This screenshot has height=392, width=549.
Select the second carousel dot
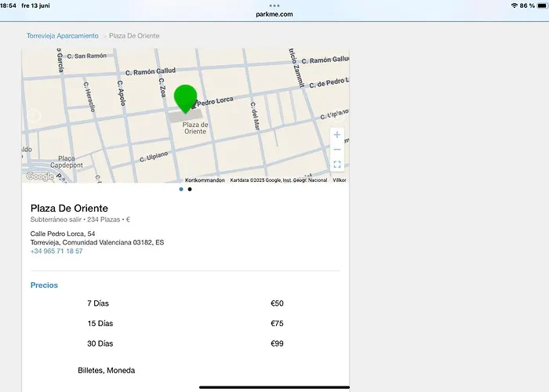coord(190,189)
